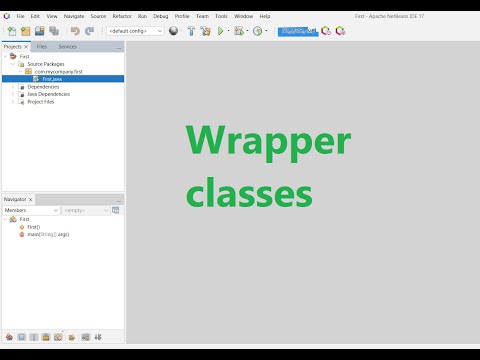Click the Undo arrow icon
The image size is (480, 360).
click(x=75, y=31)
